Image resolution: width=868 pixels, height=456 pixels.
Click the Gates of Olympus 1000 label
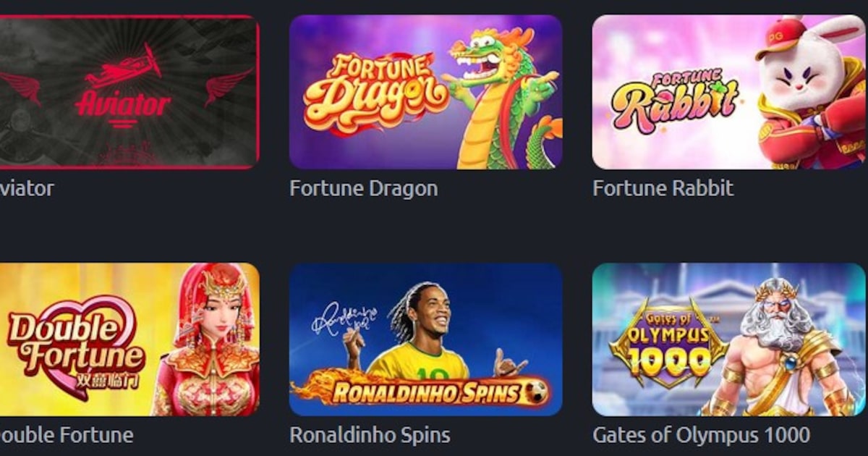(702, 435)
